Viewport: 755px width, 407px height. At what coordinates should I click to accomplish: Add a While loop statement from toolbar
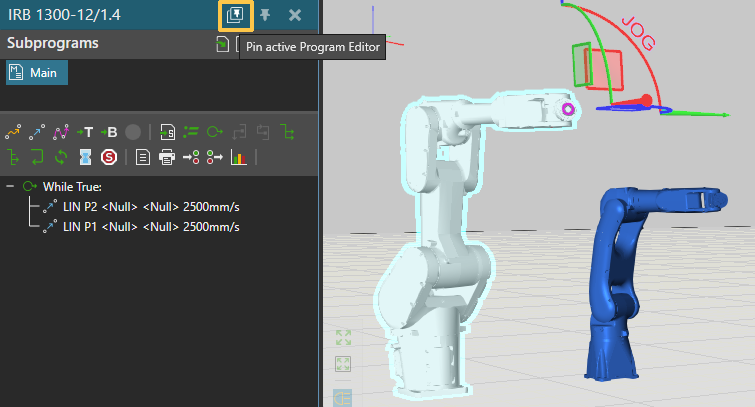click(x=215, y=132)
